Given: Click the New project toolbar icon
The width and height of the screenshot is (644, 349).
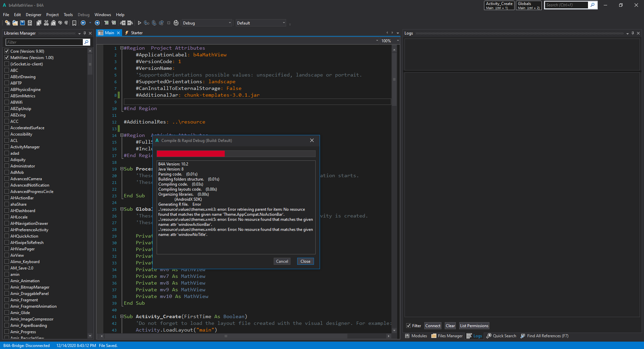Looking at the screenshot, I should (x=7, y=23).
